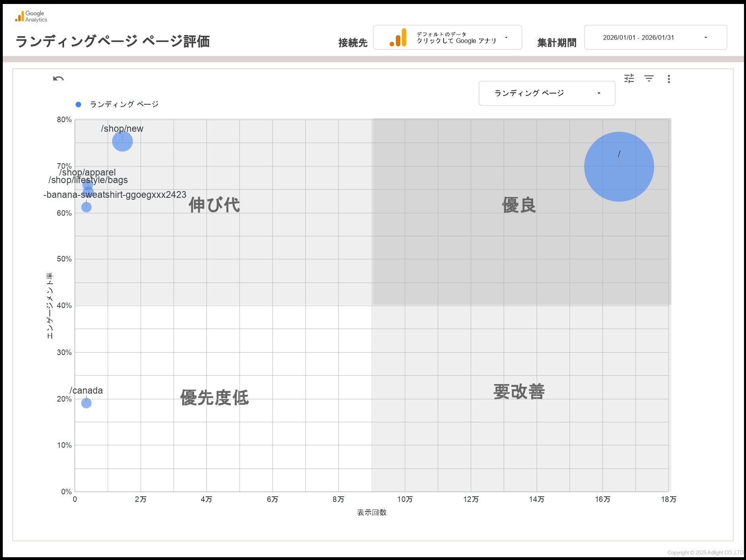
Task: Click the /shop/new bubble
Action: pos(122,141)
